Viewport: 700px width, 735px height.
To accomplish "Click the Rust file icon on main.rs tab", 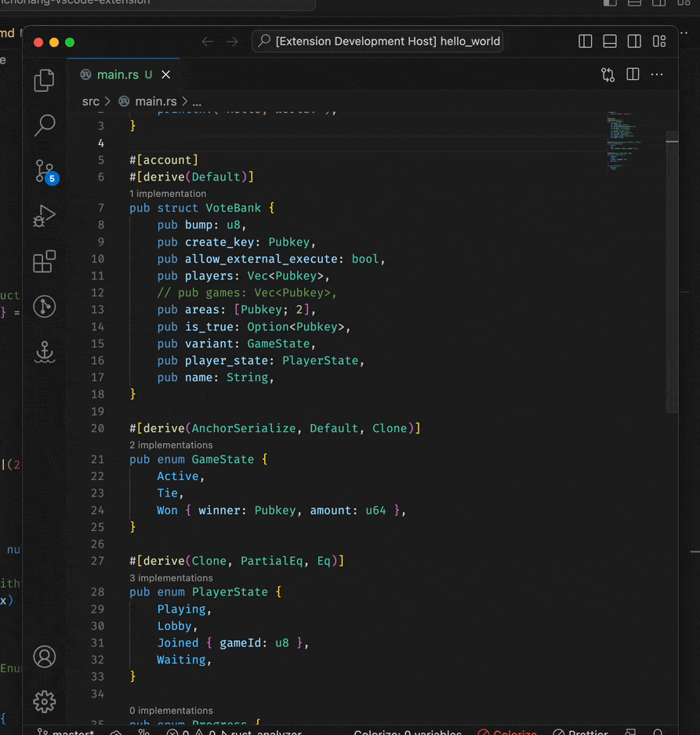I will 85,75.
